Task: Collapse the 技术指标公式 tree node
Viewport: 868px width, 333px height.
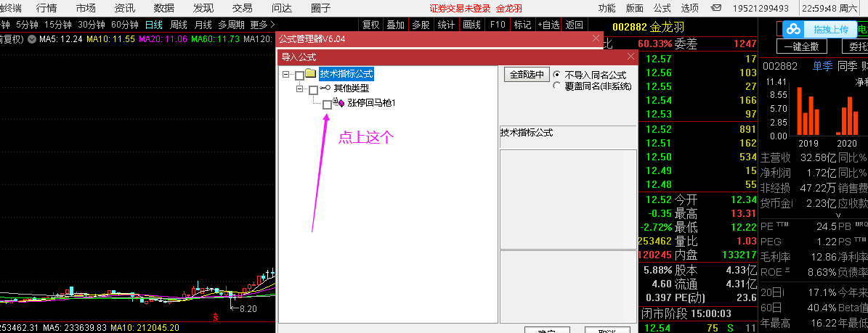Action: tap(285, 75)
